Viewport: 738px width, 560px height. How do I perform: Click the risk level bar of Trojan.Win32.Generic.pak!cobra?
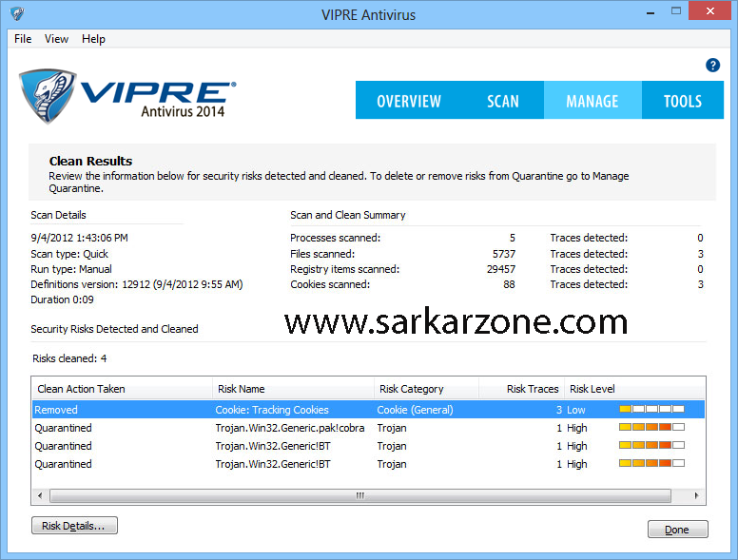651,427
